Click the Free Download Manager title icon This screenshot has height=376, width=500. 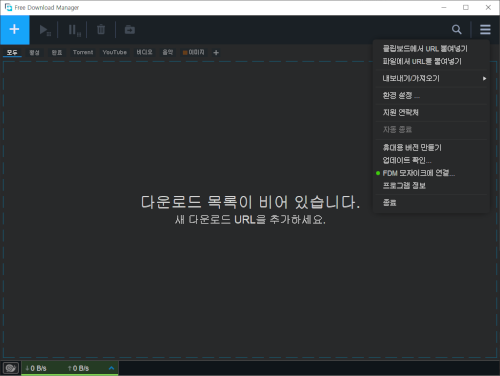tap(8, 7)
